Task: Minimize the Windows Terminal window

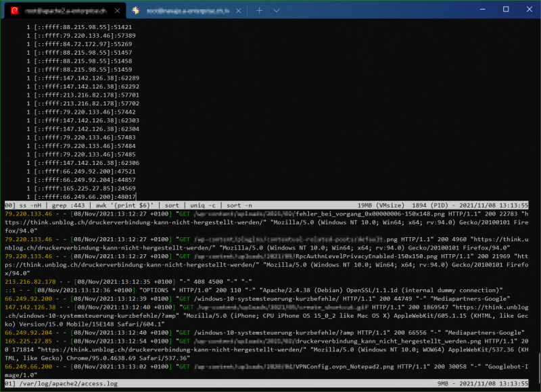Action: tap(481, 9)
